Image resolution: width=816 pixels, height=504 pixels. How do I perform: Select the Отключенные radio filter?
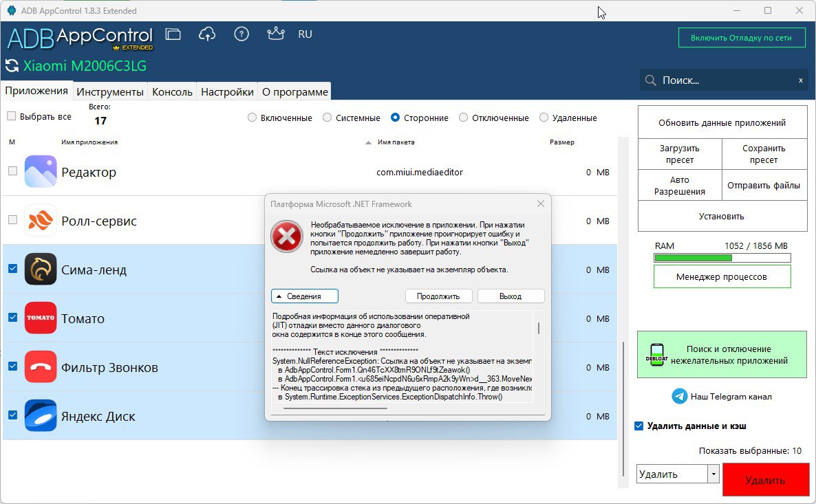pos(464,118)
